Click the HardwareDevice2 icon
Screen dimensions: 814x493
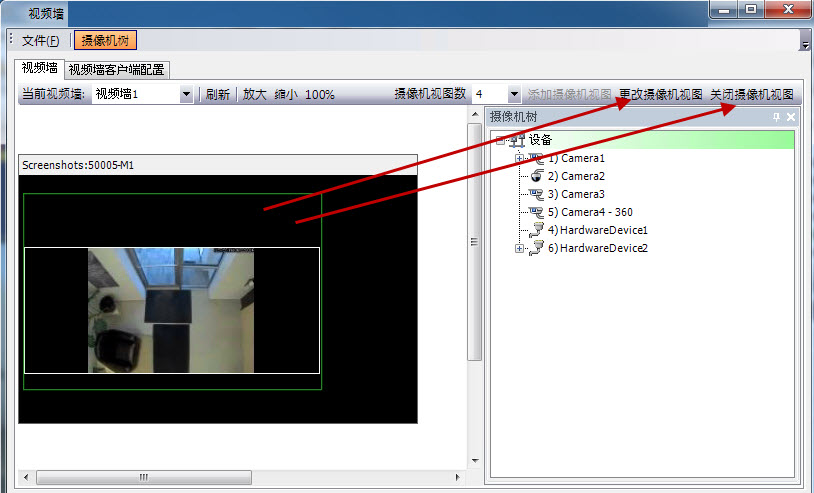click(536, 248)
